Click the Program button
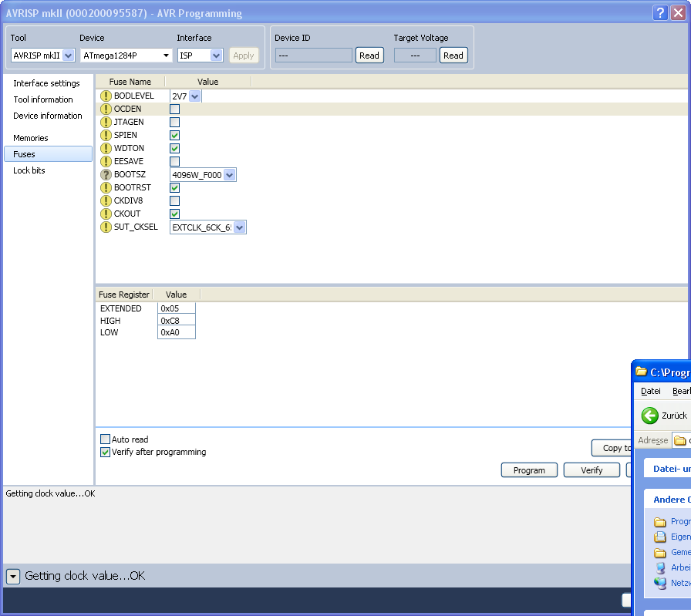 [529, 470]
